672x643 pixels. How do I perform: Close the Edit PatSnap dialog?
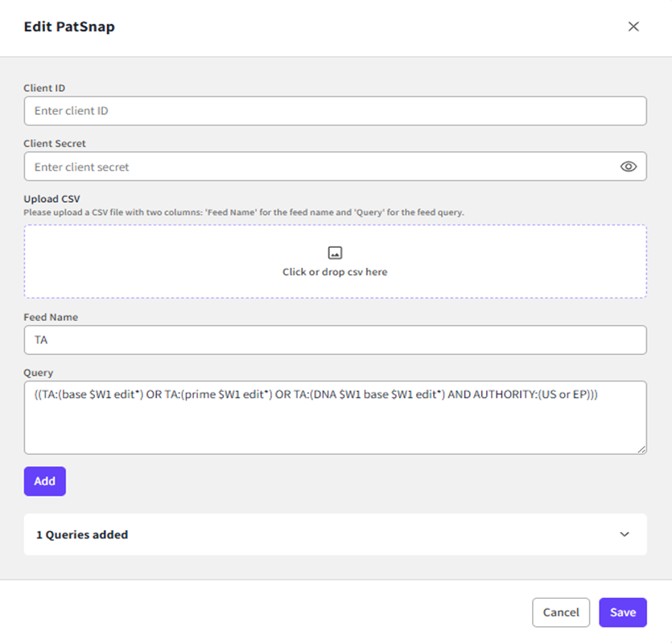633,27
